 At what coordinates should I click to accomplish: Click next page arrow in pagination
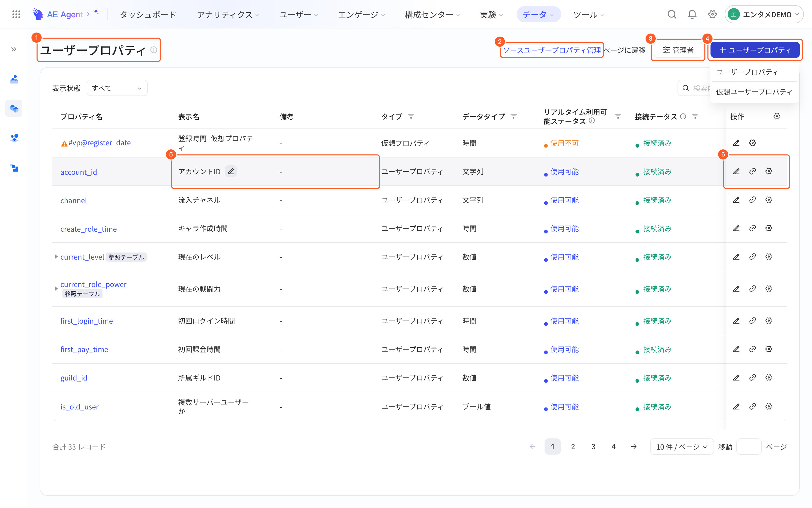tap(634, 447)
